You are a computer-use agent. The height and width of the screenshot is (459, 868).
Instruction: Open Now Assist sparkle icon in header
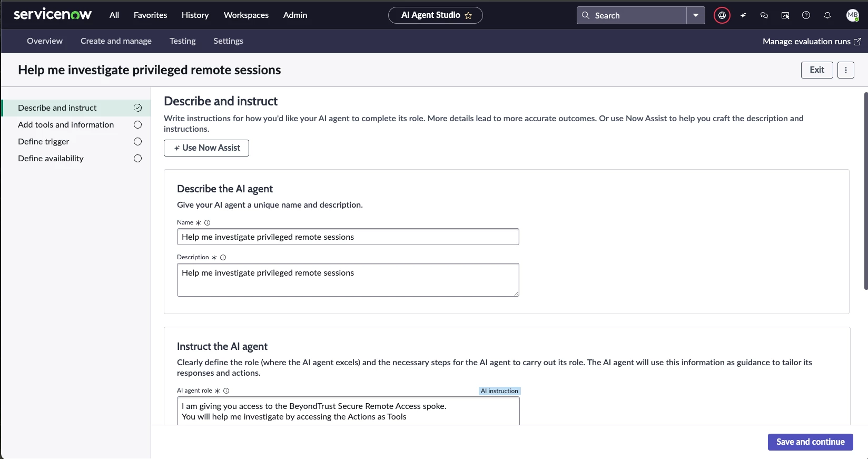(x=743, y=15)
